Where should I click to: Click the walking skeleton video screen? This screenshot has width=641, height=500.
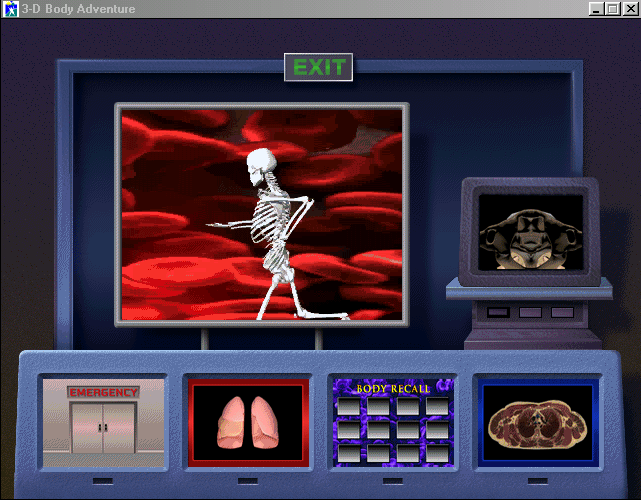(262, 215)
